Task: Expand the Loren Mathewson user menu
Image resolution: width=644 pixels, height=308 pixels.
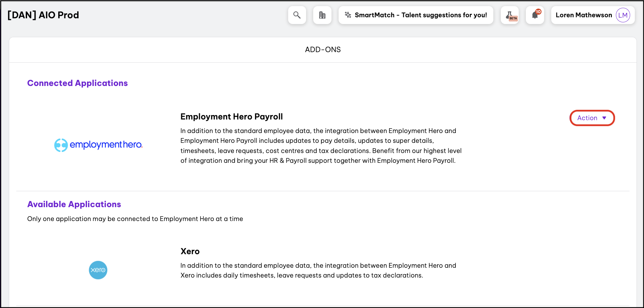Action: pos(584,15)
